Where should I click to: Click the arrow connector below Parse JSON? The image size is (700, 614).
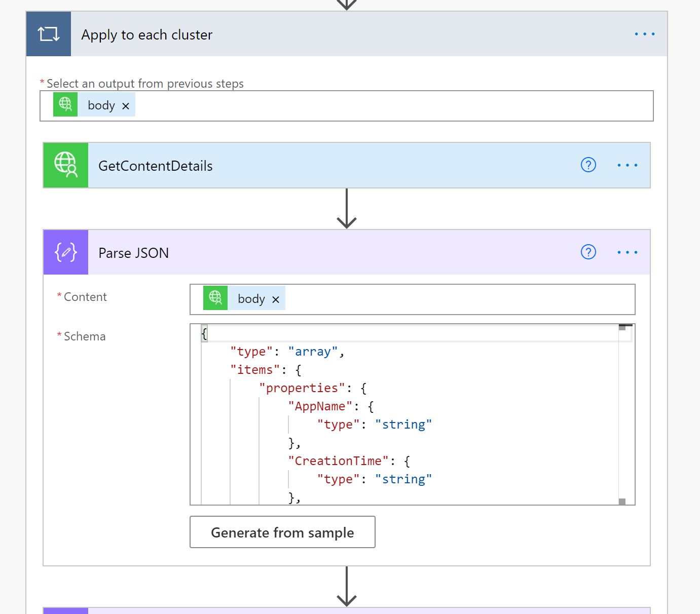[x=347, y=588]
